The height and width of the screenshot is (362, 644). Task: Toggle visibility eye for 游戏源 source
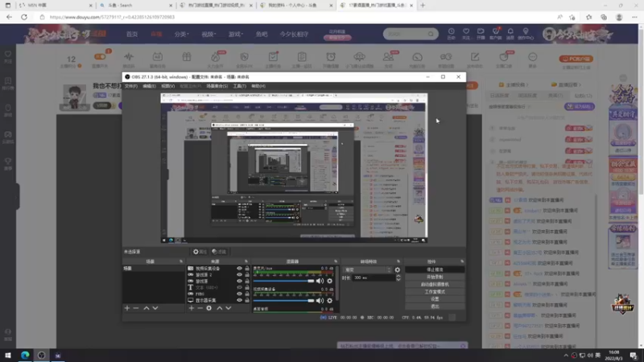pos(239,281)
